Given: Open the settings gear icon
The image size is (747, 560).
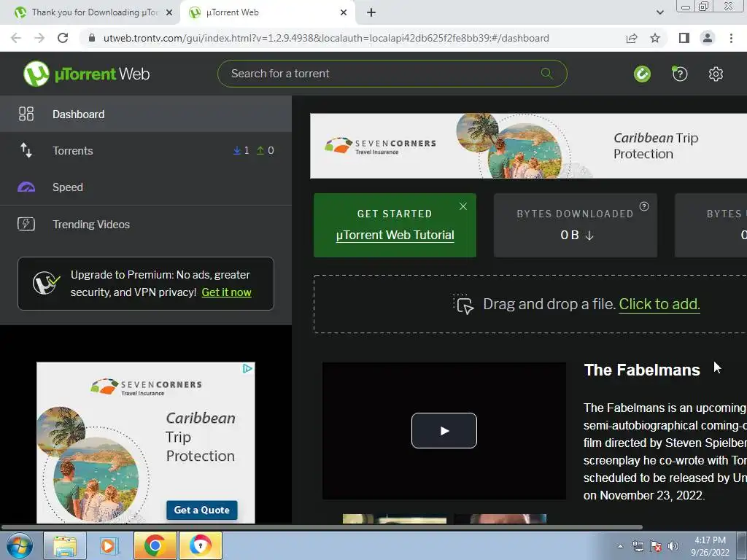Looking at the screenshot, I should 716,74.
